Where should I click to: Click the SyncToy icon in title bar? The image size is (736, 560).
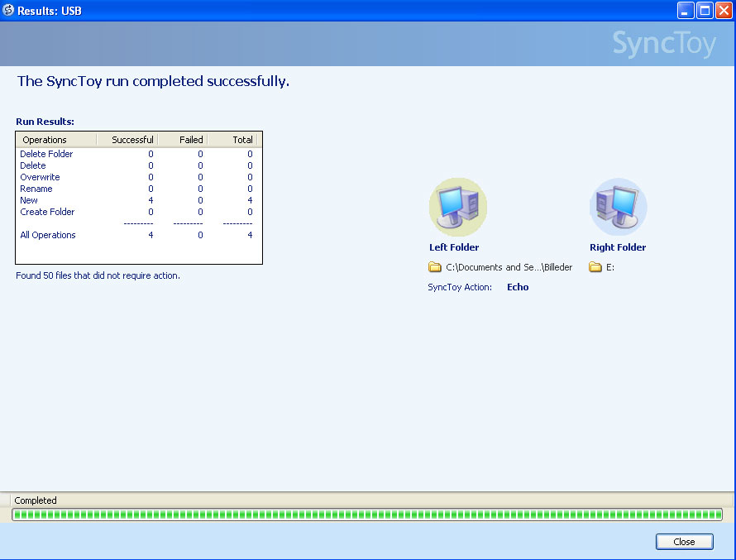pos(8,11)
